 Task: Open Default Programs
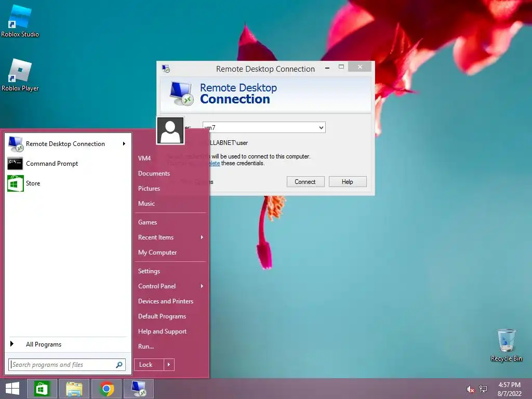coord(162,316)
